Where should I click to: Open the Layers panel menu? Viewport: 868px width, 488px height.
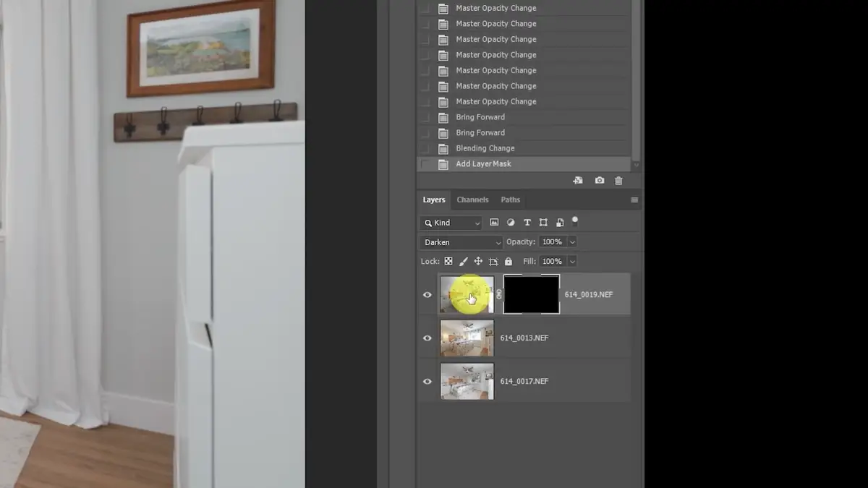pyautogui.click(x=634, y=200)
